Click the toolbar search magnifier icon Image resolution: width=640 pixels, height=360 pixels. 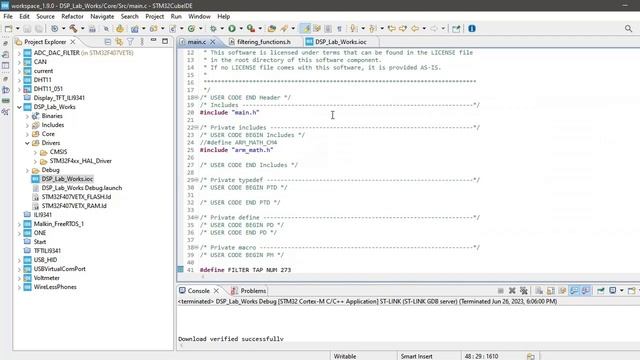click(x=628, y=29)
